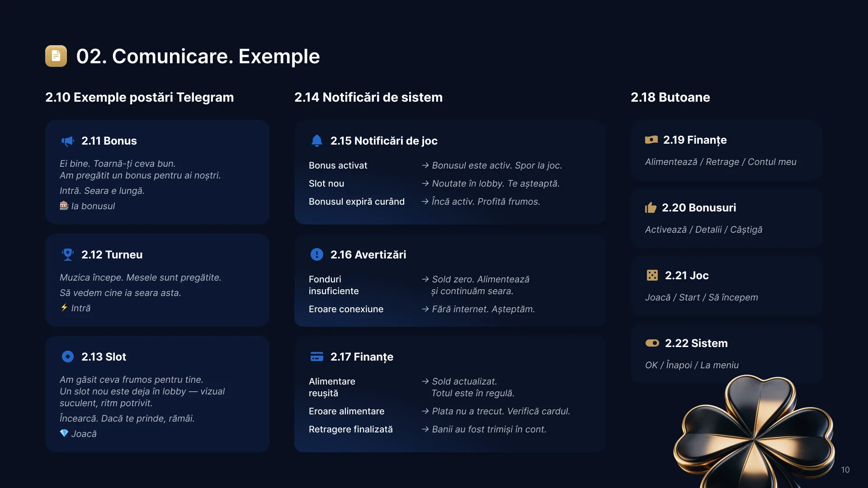
Task: Click the 'OK / Înapoi / La meniu' text
Action: pyautogui.click(x=692, y=365)
